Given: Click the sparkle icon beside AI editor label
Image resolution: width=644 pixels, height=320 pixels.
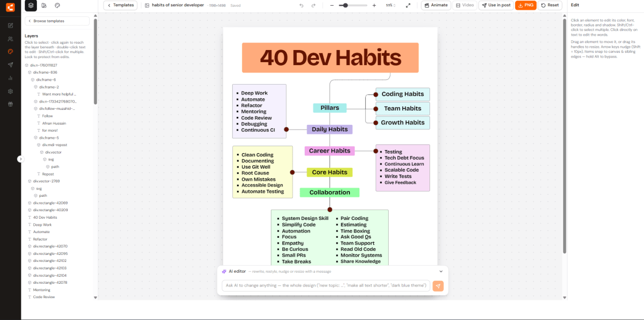Looking at the screenshot, I should (x=224, y=272).
